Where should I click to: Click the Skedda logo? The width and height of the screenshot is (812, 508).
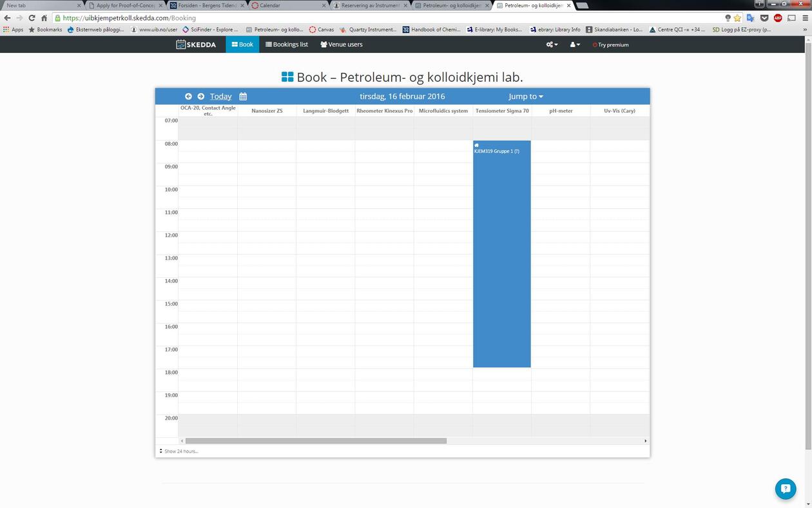(196, 44)
